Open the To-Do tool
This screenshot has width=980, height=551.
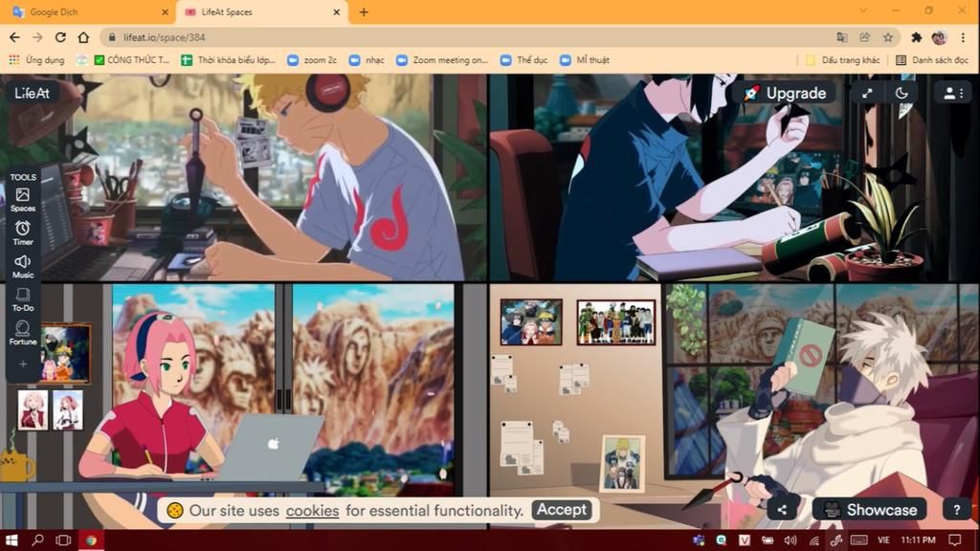pyautogui.click(x=23, y=299)
